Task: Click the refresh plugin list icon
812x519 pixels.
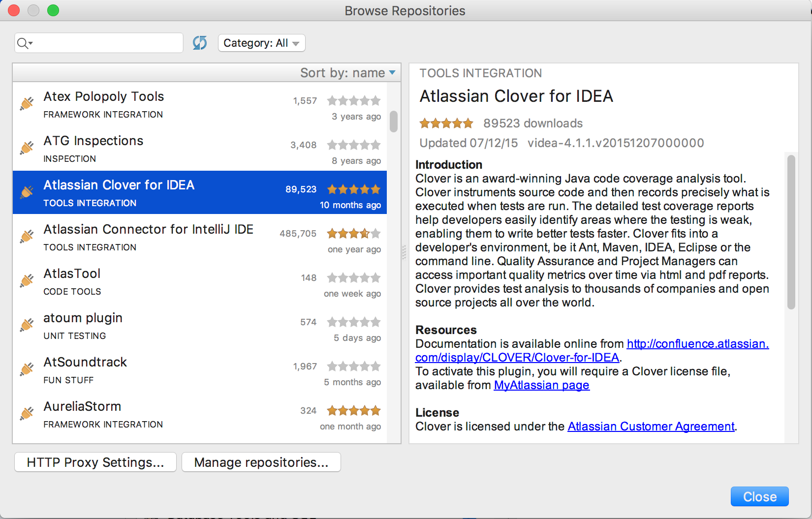Action: click(x=200, y=43)
